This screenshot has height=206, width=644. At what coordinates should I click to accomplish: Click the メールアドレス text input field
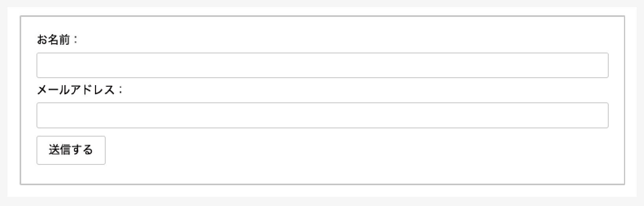coord(322,115)
